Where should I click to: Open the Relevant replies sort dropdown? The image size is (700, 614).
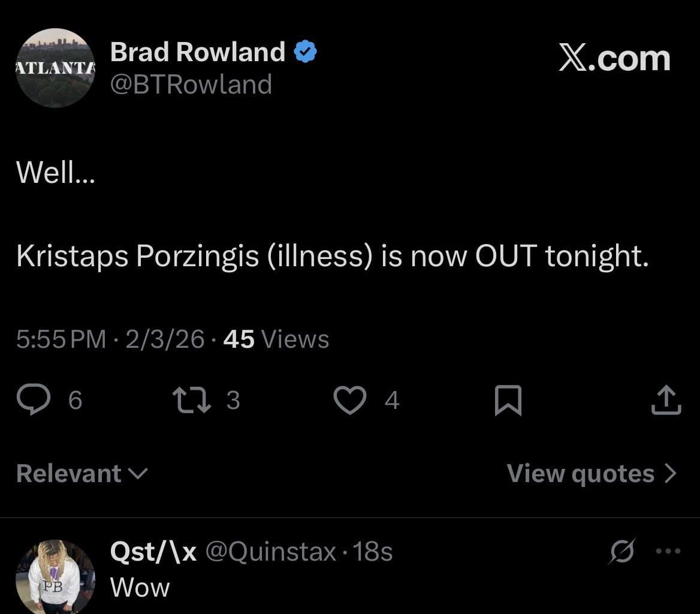click(x=82, y=473)
